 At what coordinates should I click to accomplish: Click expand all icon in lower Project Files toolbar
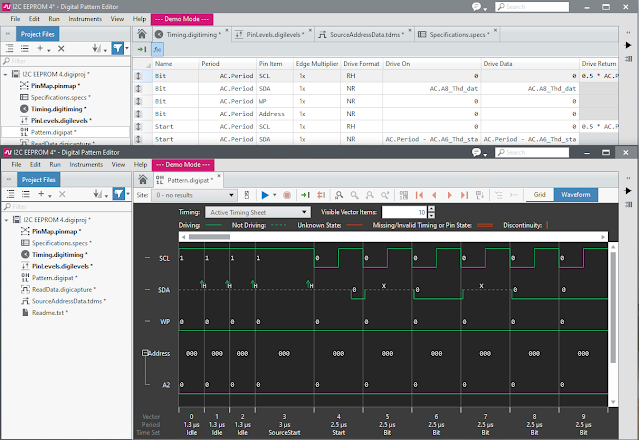pos(11,194)
